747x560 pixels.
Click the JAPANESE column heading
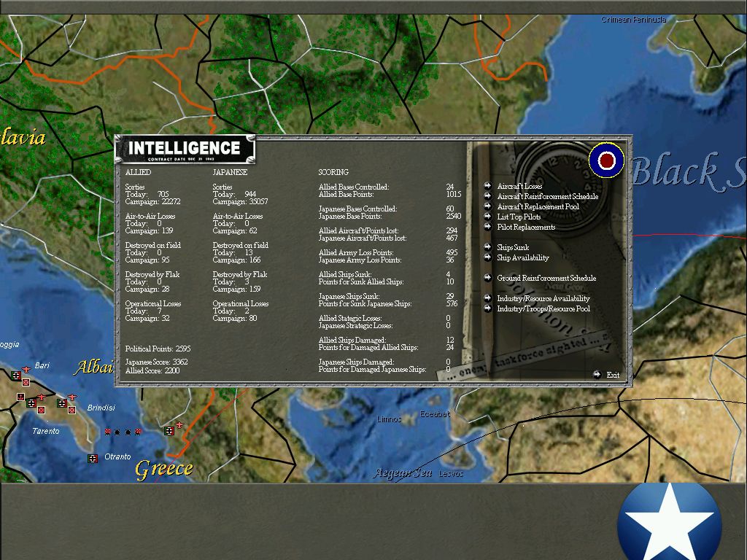(x=230, y=172)
